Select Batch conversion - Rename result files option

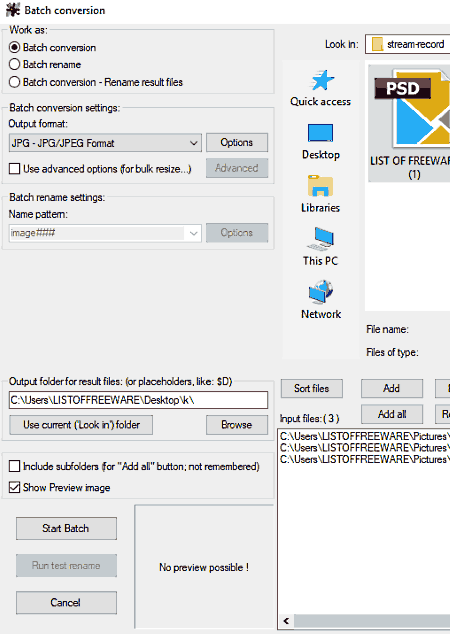point(15,82)
